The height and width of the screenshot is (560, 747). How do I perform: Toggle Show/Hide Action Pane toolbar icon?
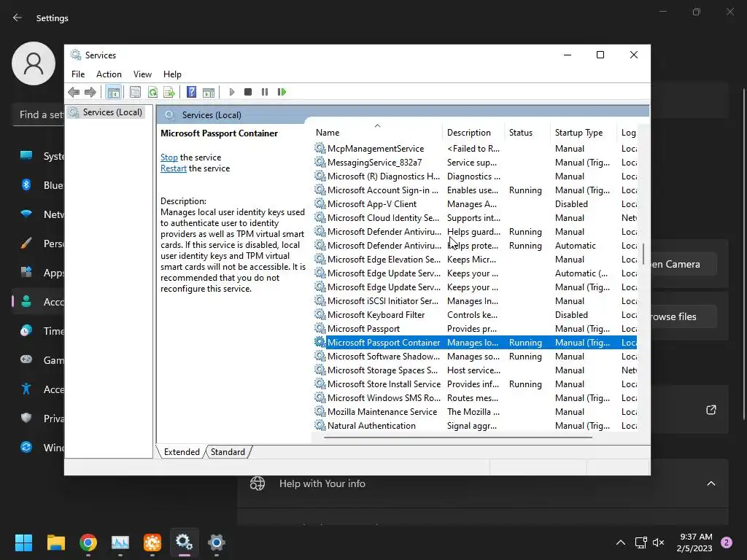pos(209,92)
